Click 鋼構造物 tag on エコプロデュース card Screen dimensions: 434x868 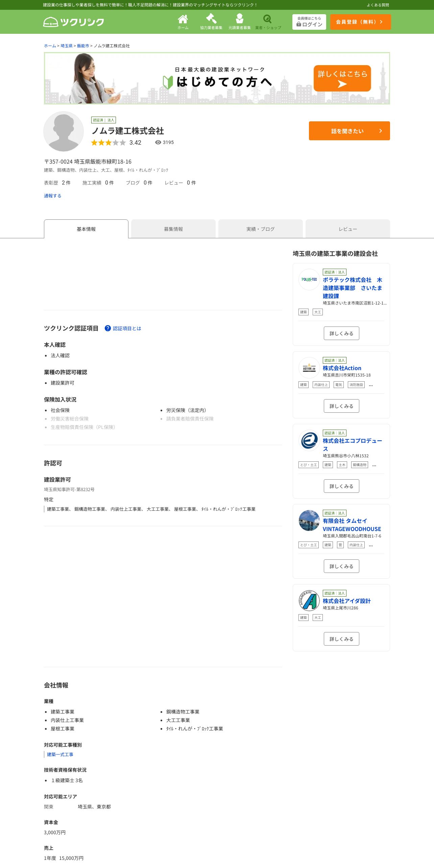[360, 465]
